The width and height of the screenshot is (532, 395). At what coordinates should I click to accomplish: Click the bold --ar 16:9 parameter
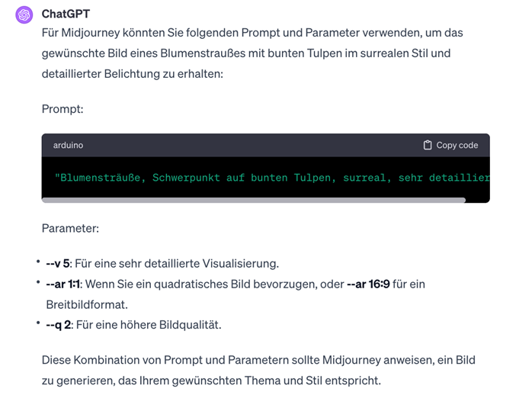pos(367,284)
